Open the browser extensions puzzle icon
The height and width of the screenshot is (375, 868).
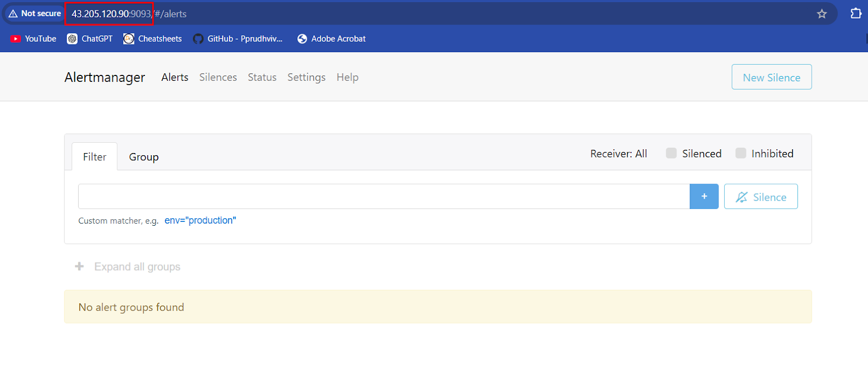pyautogui.click(x=856, y=13)
